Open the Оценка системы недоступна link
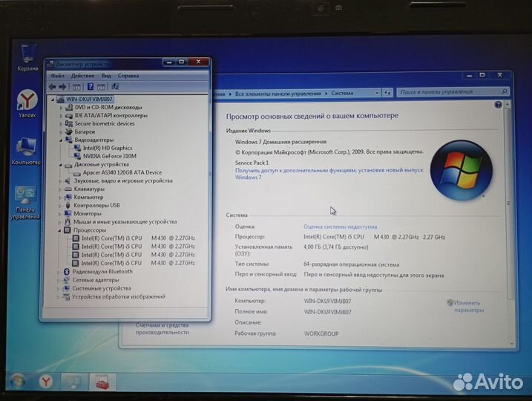Image resolution: width=532 pixels, height=401 pixels. [x=340, y=226]
